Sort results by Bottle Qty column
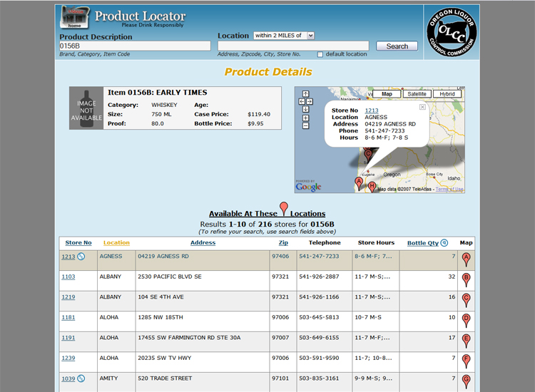 click(x=423, y=243)
